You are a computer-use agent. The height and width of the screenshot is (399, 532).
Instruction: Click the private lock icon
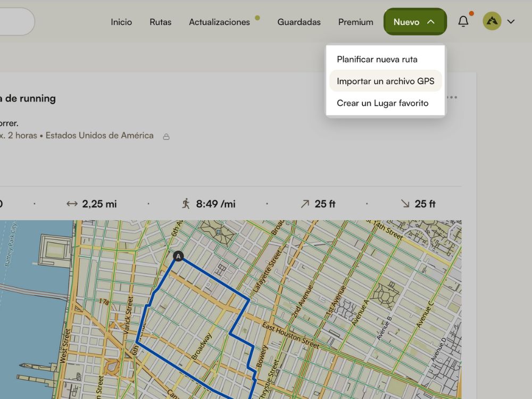[166, 137]
